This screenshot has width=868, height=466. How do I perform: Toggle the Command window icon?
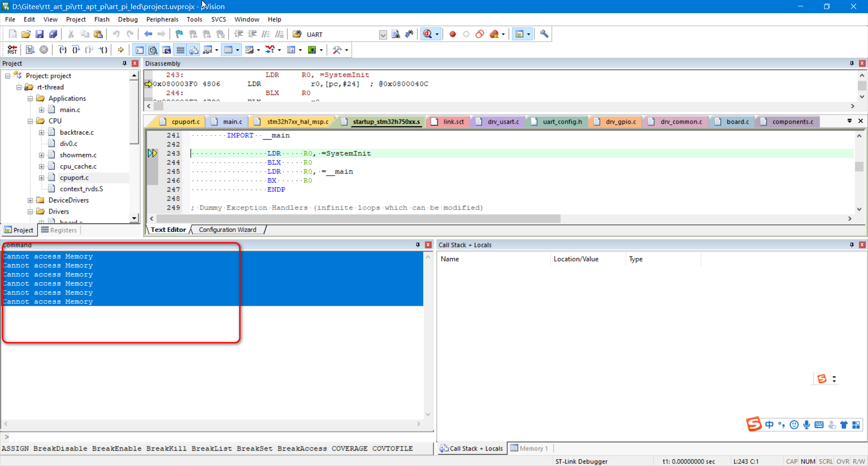coord(140,50)
